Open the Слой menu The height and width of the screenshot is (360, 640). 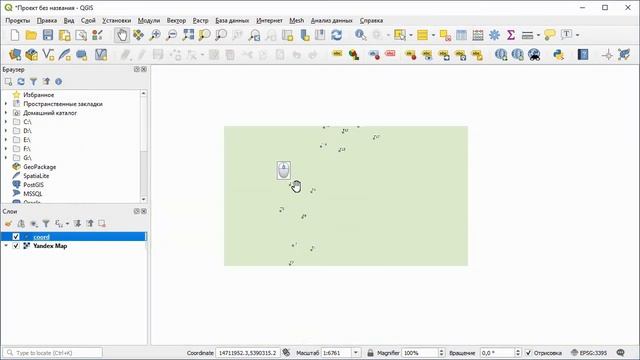[x=88, y=20]
